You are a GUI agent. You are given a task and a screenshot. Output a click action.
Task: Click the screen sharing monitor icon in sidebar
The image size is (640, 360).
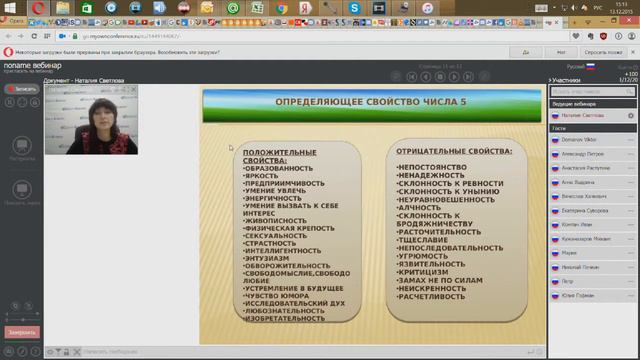coord(22,190)
